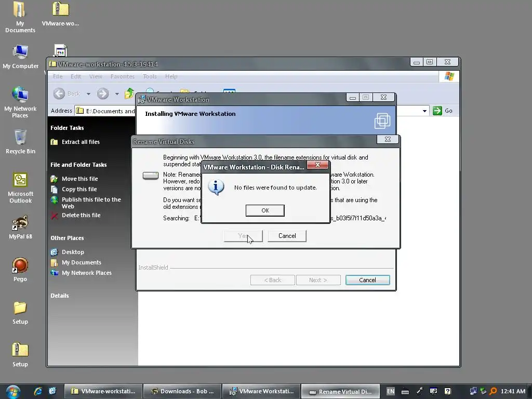Go to My Network Places in sidebar
The width and height of the screenshot is (532, 399).
(87, 273)
